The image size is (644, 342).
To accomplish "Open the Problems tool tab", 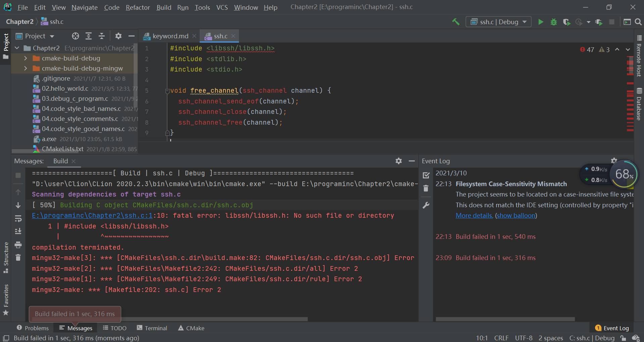I will tap(33, 328).
